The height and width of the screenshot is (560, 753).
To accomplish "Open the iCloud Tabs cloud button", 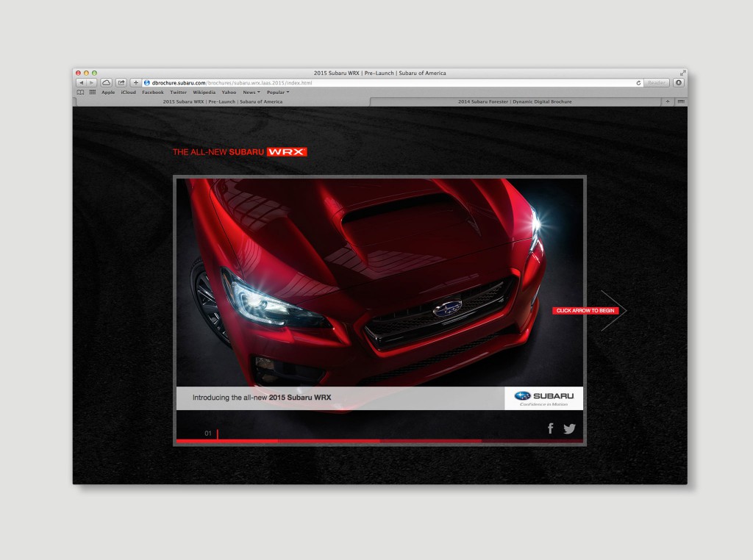I will [106, 83].
